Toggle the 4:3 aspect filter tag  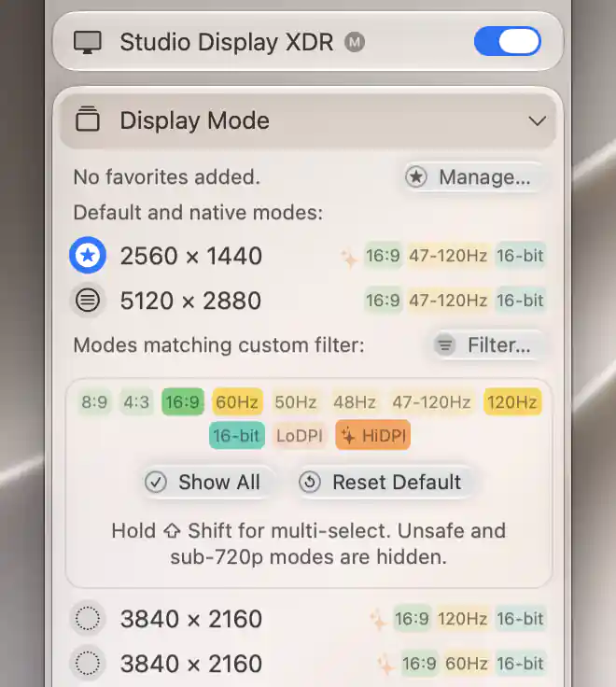[x=136, y=401]
